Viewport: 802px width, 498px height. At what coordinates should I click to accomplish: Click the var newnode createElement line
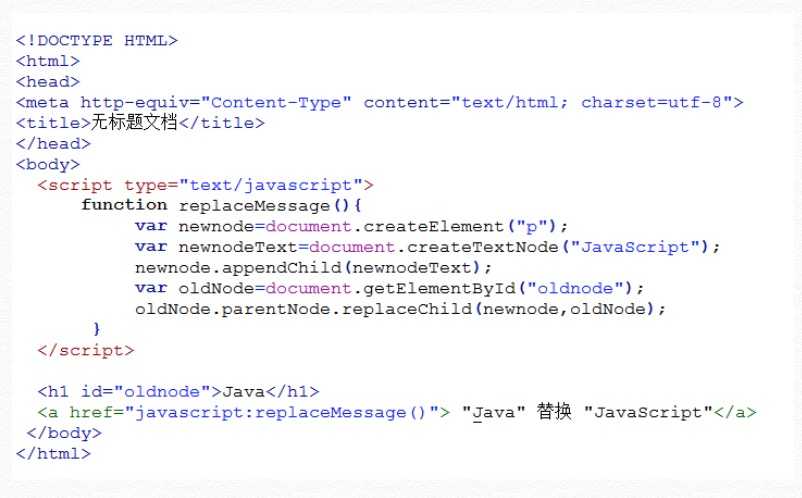(351, 226)
